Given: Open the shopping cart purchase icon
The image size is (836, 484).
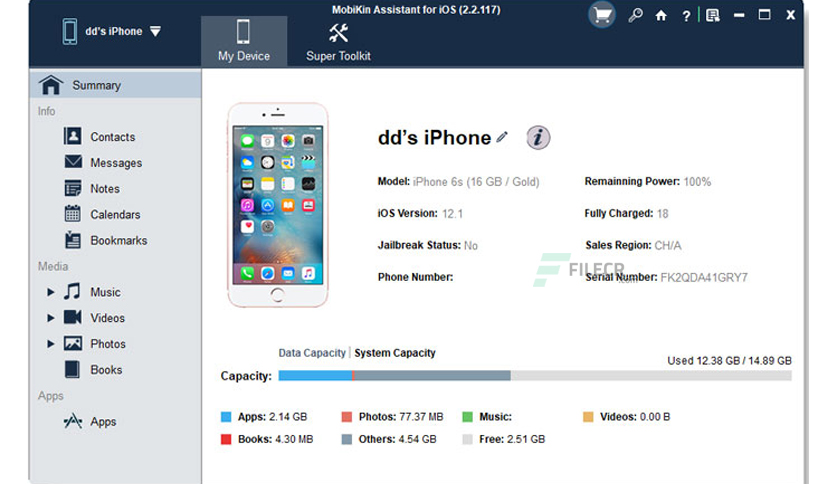Looking at the screenshot, I should point(602,15).
